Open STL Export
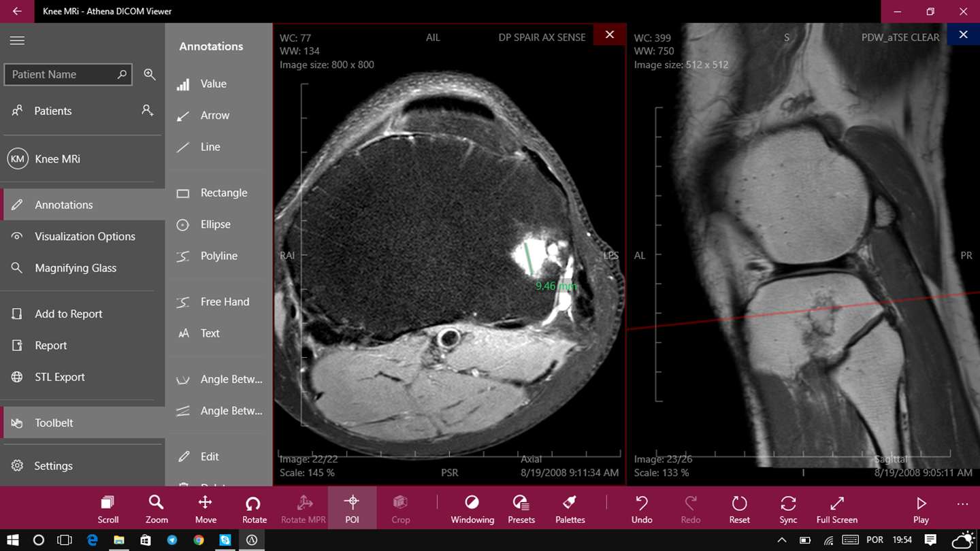This screenshot has width=980, height=551. tap(82, 377)
